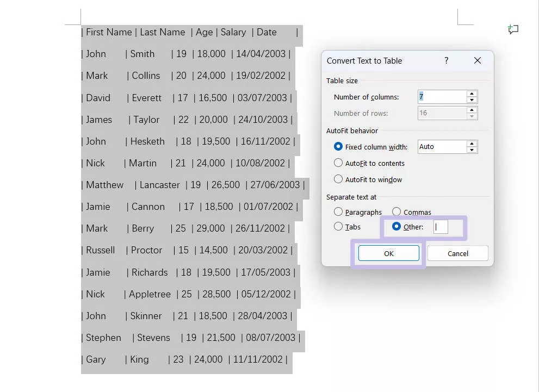Increase fixed column width with up arrow
The height and width of the screenshot is (392, 539).
472,144
